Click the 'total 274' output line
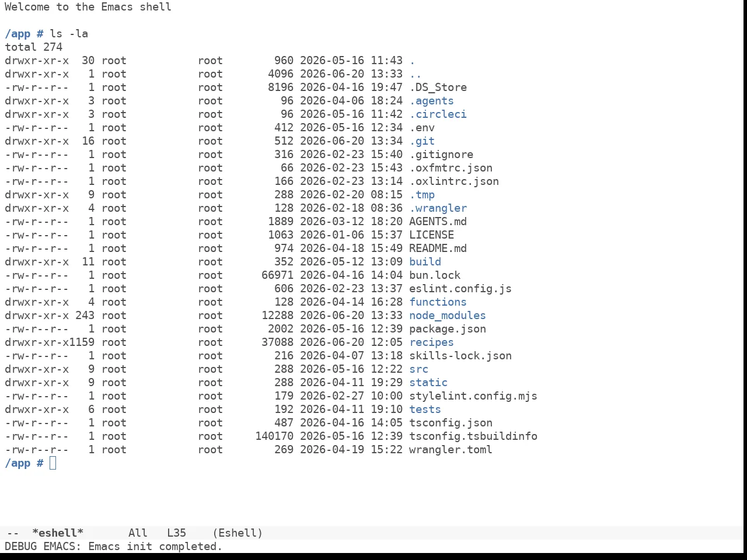This screenshot has width=747, height=560. point(33,47)
